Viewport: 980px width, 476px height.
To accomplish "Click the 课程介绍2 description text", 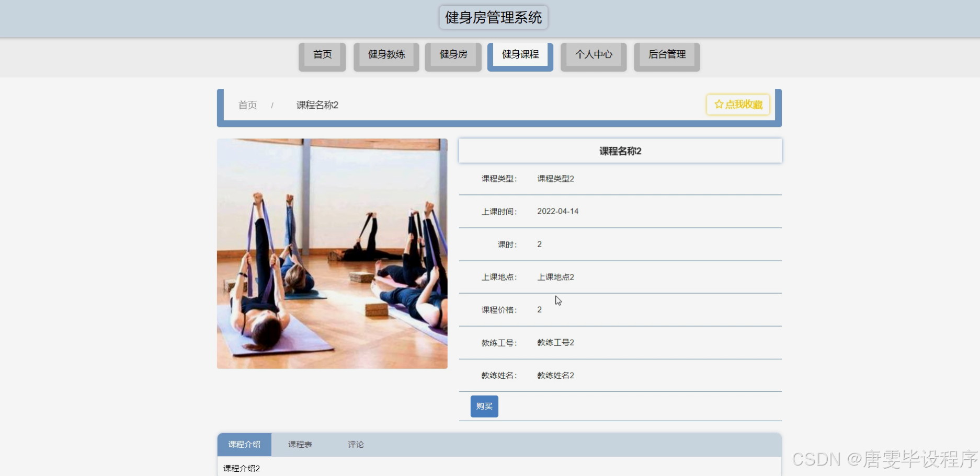I will tap(242, 468).
